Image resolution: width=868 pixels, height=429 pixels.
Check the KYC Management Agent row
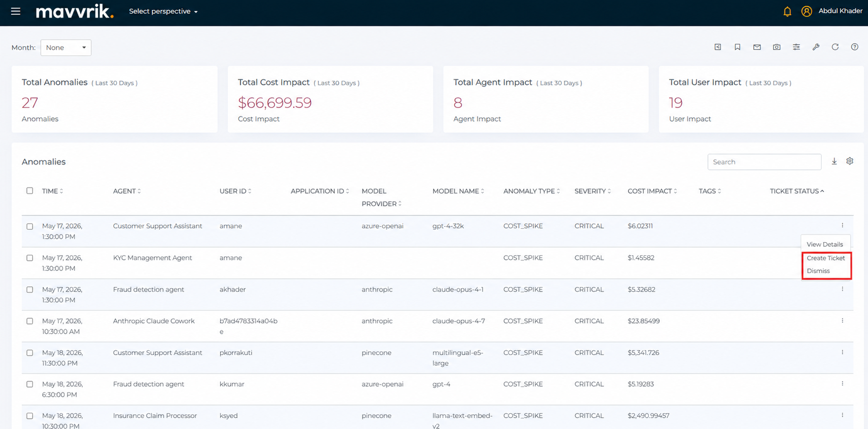coord(30,258)
